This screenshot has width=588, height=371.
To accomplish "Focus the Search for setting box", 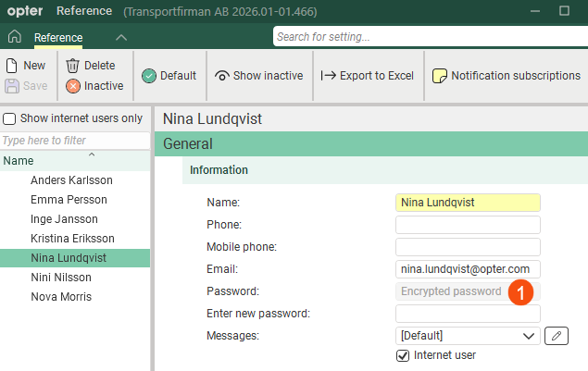I will pos(431,37).
